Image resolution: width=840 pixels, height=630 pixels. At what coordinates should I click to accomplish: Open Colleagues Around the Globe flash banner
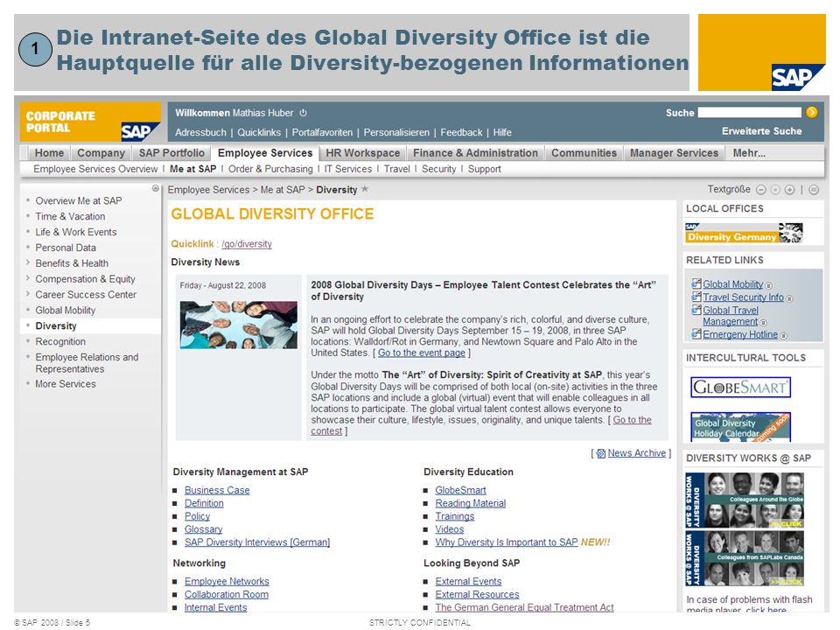pos(744,500)
